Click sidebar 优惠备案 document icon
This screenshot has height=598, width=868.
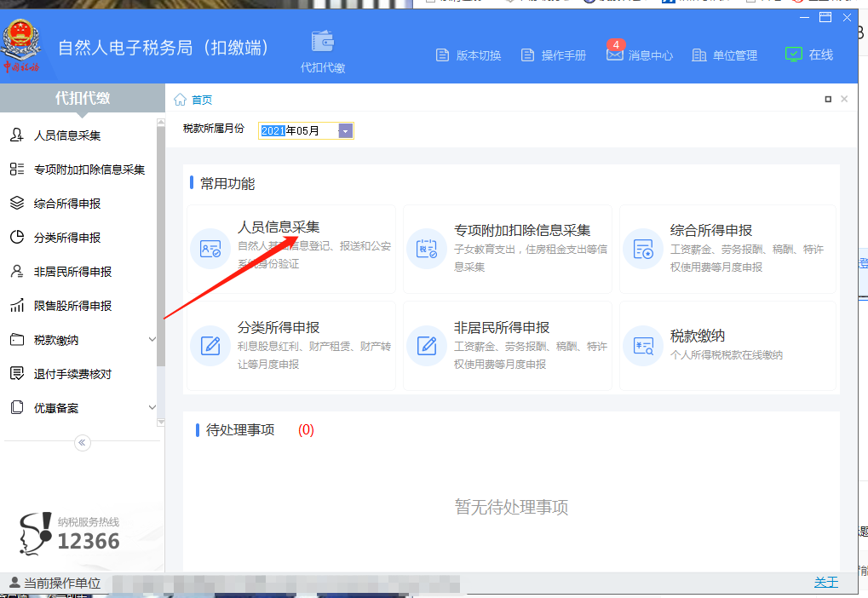tap(17, 407)
